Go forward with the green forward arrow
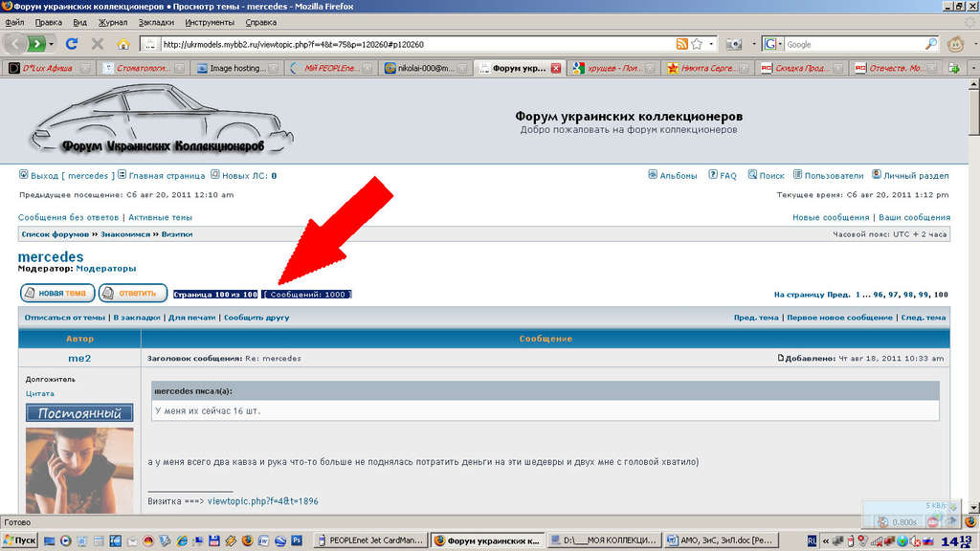The image size is (980, 551). click(x=37, y=44)
